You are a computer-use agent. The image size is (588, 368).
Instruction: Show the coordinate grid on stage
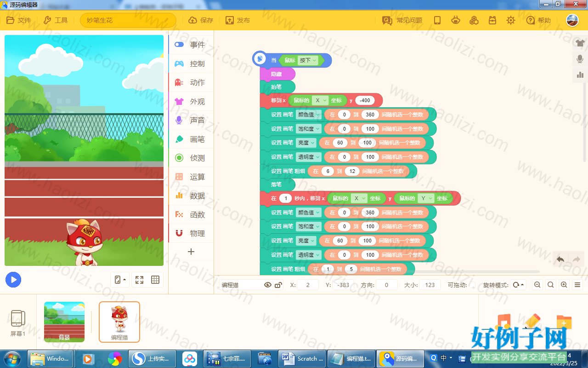155,280
